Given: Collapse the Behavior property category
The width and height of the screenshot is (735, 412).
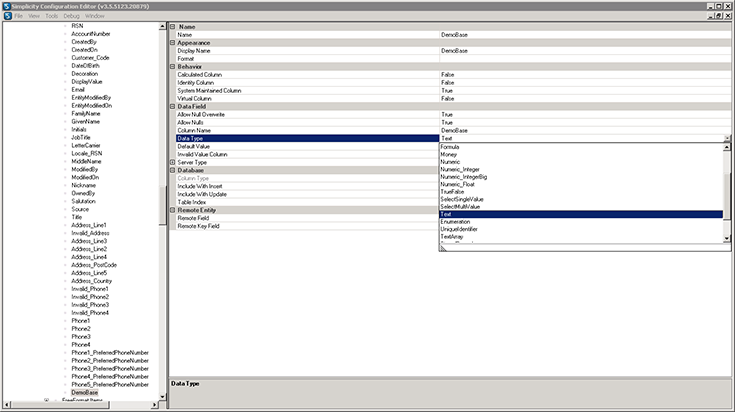Looking at the screenshot, I should point(172,67).
